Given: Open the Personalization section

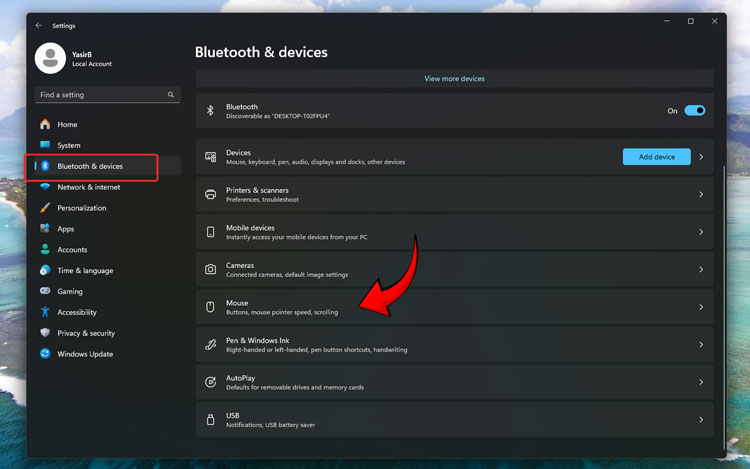Looking at the screenshot, I should pyautogui.click(x=108, y=207).
